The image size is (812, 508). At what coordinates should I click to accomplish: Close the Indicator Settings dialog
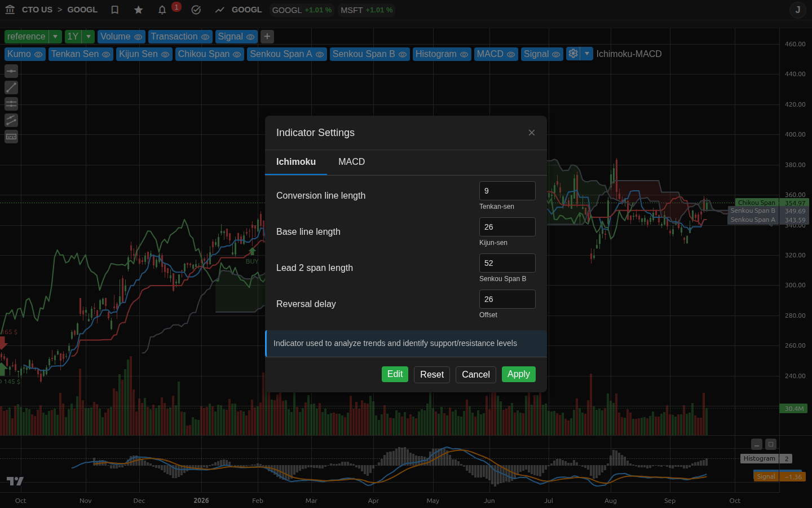click(x=532, y=133)
